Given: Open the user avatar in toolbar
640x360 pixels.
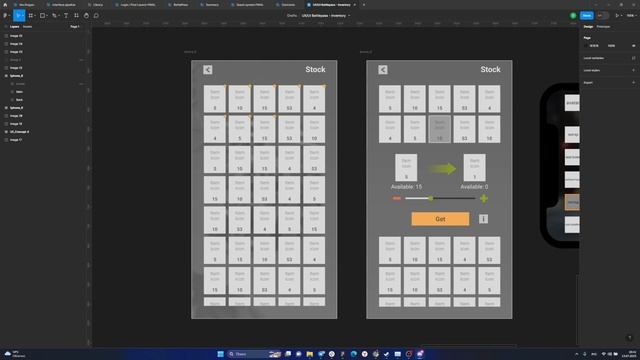Looking at the screenshot, I should 573,16.
